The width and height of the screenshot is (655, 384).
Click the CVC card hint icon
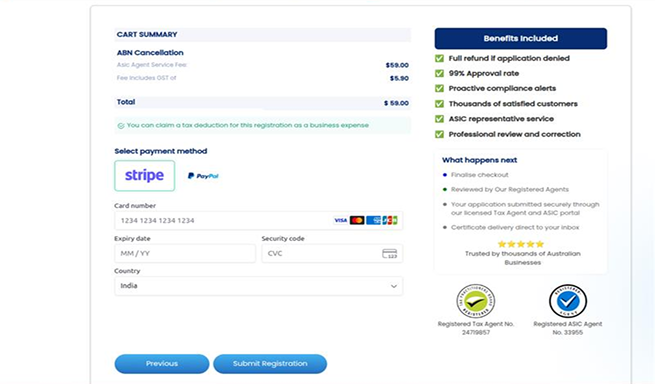[x=390, y=254]
